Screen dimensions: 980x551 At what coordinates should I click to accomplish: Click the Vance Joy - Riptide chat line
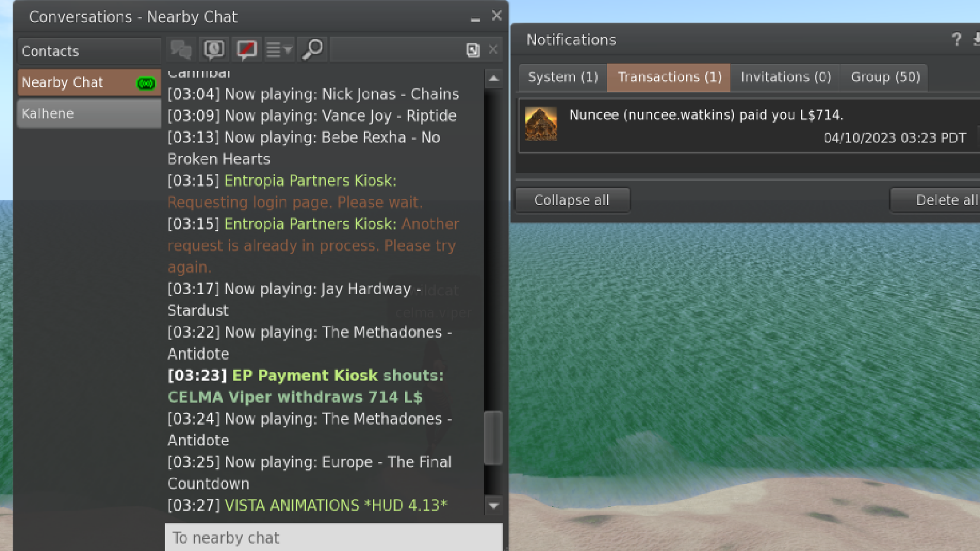tap(312, 116)
